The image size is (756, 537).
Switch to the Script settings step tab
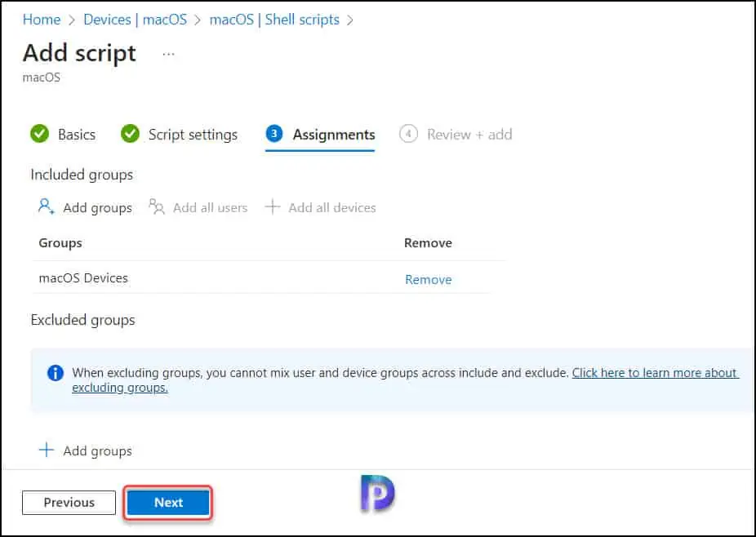tap(193, 135)
